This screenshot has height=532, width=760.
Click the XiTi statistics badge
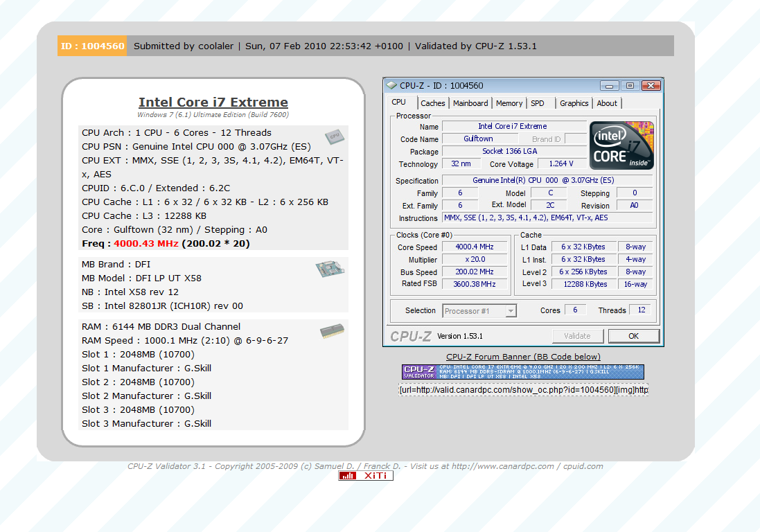pos(366,476)
